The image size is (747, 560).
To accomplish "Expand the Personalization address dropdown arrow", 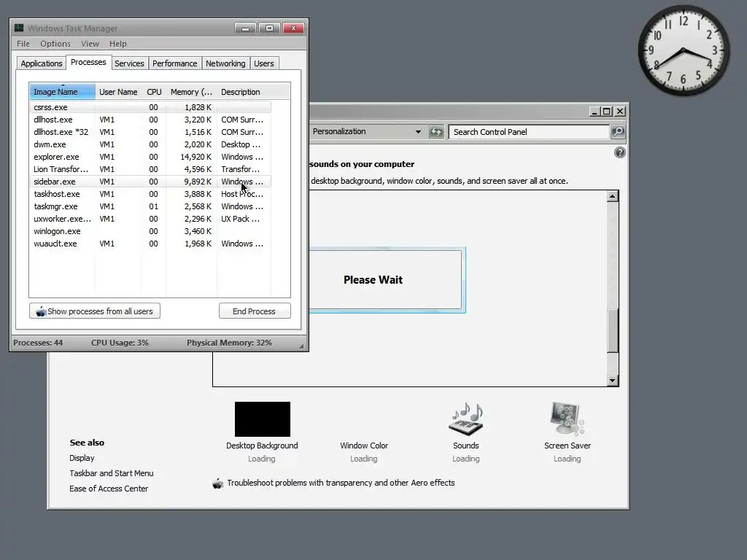I will (418, 132).
